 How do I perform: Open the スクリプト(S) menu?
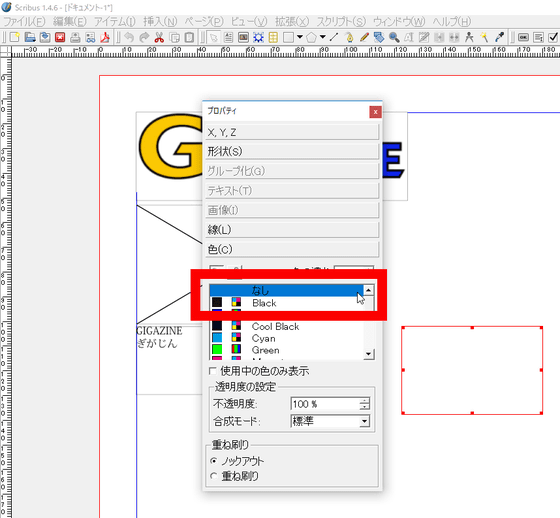coord(341,22)
